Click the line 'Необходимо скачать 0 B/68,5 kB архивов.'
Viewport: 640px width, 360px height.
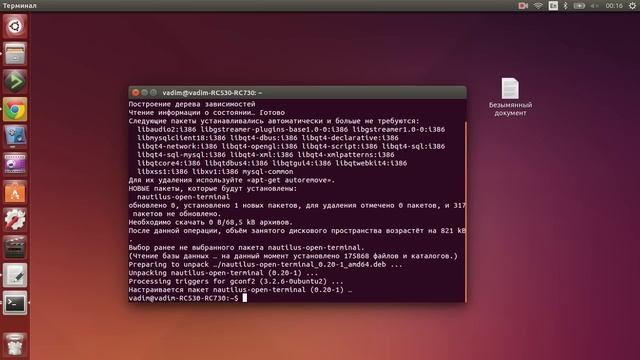tap(211, 222)
